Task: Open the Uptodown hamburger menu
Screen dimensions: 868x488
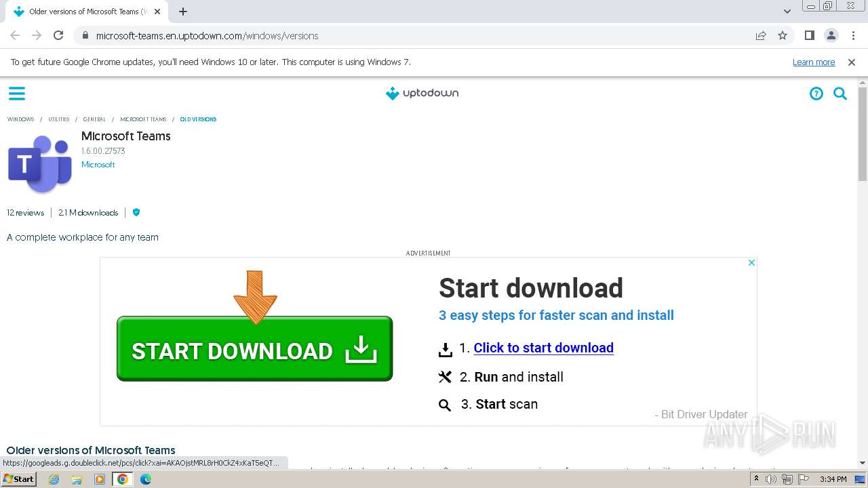Action: point(17,94)
